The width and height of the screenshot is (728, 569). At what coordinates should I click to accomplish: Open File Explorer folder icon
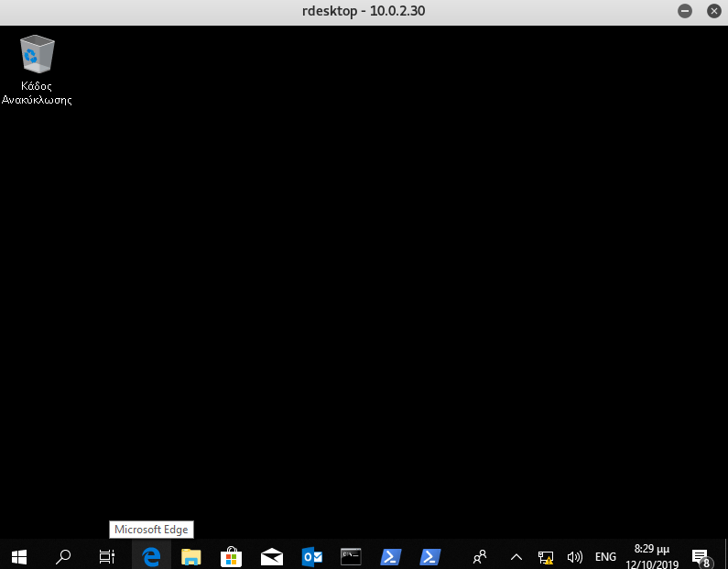point(190,556)
